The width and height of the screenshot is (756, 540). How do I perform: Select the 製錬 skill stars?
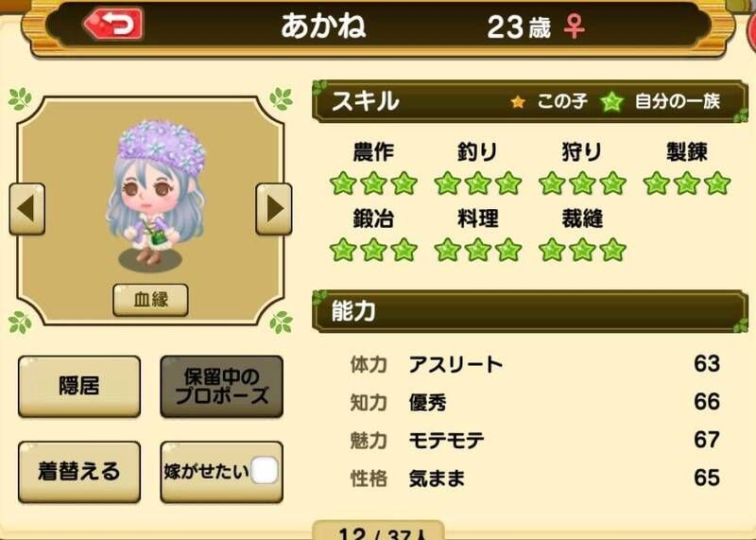(x=687, y=183)
